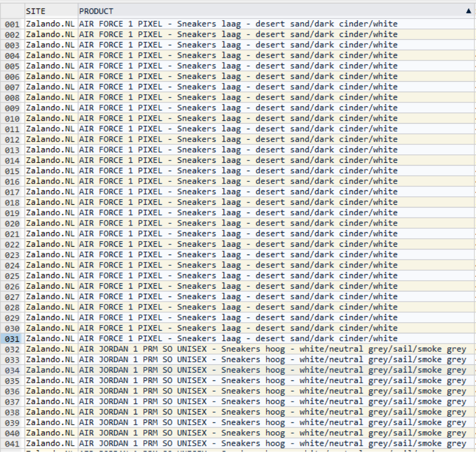Image resolution: width=476 pixels, height=452 pixels.
Task: Click Zalando.NL cell in row 023
Action: [52, 255]
